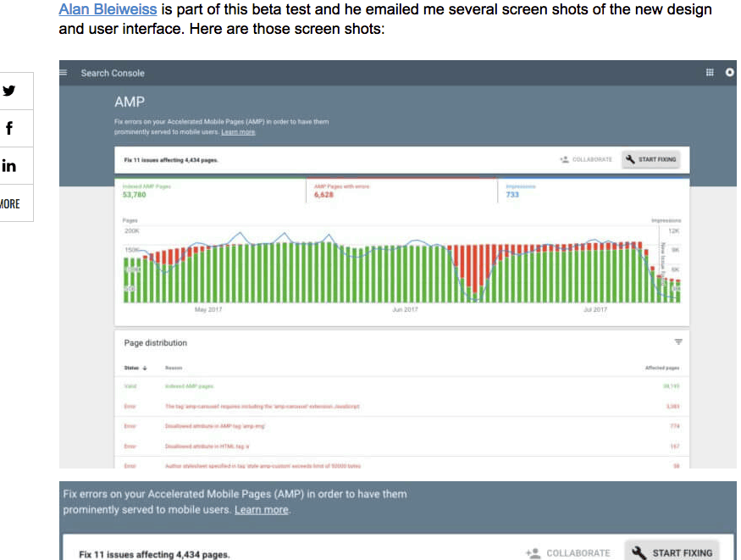Viewport: 741px width, 560px height.
Task: Click the round account icon in Search Console header
Action: [x=729, y=73]
